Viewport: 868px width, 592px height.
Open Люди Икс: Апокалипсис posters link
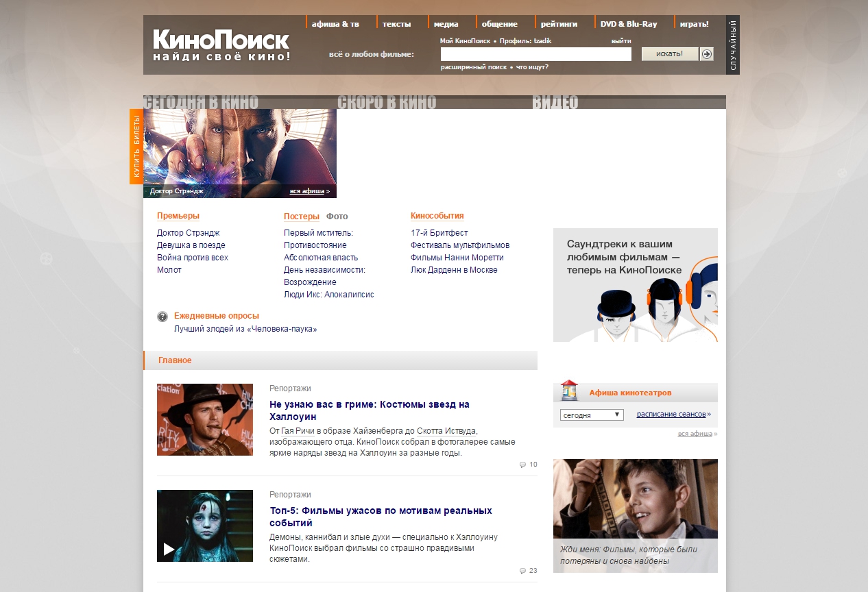pos(329,295)
